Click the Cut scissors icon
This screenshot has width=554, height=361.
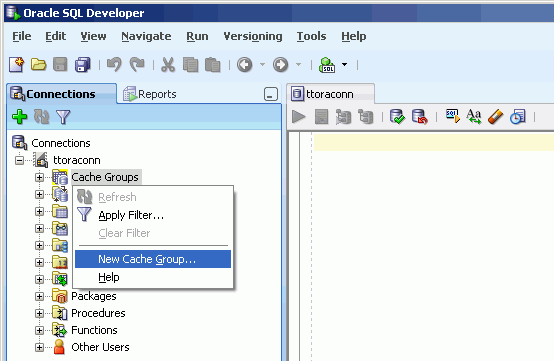(168, 65)
